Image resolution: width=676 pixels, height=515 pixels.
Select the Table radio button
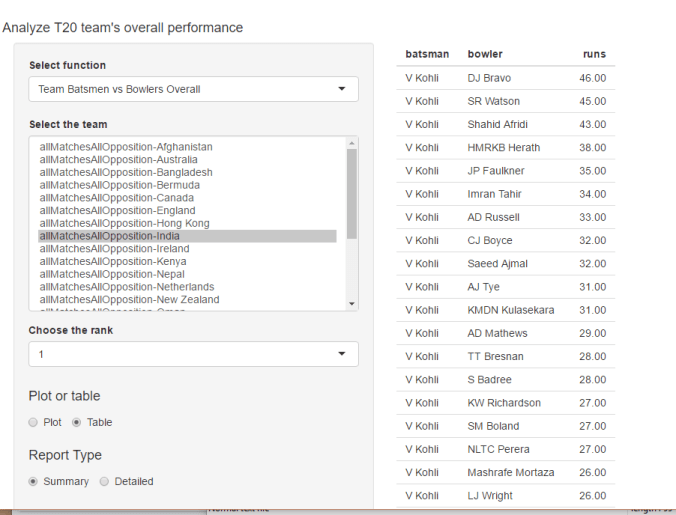tap(76, 422)
